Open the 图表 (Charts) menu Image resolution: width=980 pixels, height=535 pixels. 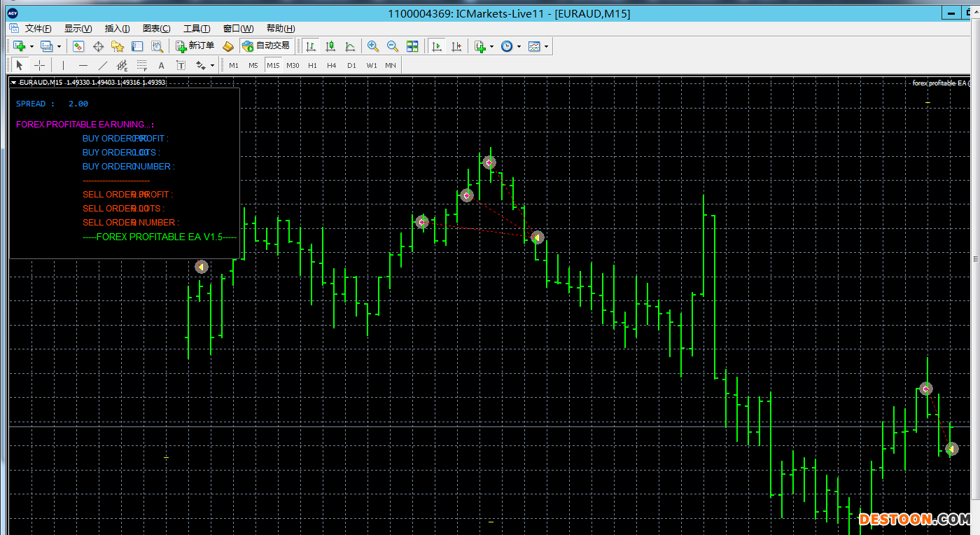tap(156, 28)
